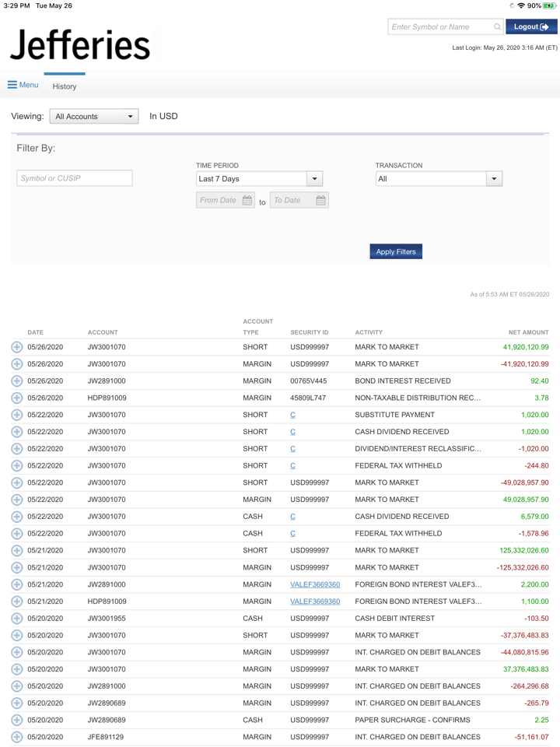Screen dimensions: 560x747
Task: Expand the Non-Taxable Distribution row details
Action: [x=17, y=398]
